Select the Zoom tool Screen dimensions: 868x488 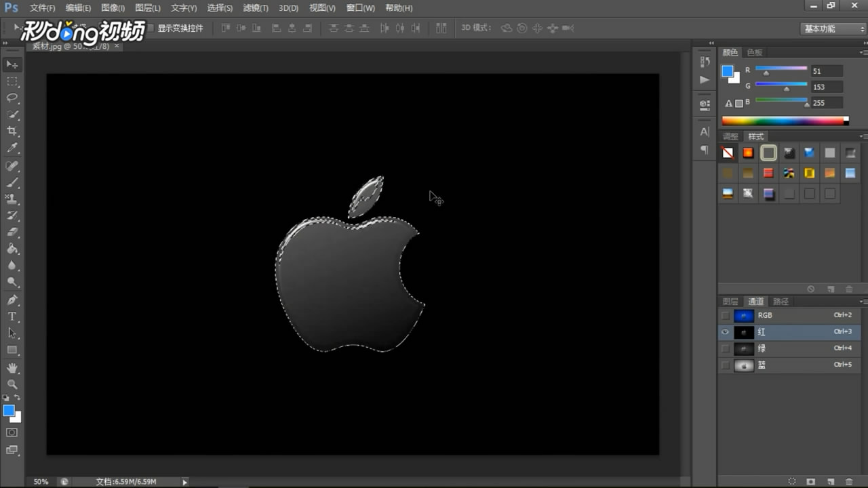click(12, 384)
